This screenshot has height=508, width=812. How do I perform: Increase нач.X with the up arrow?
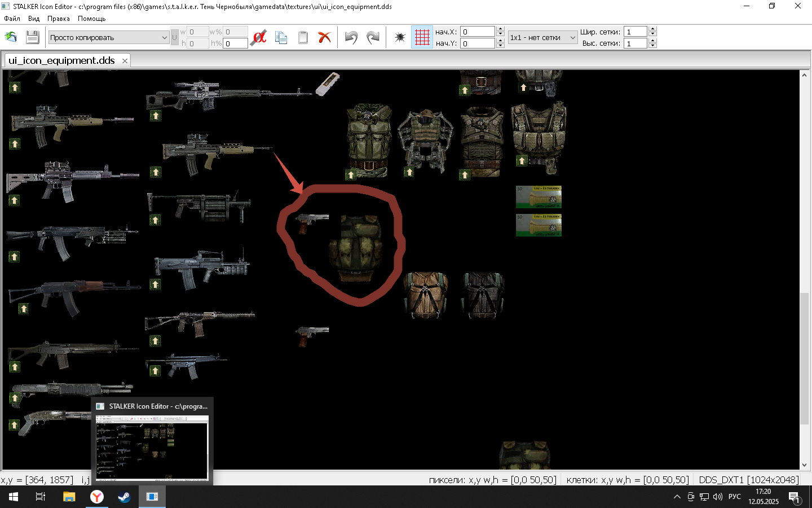click(x=500, y=29)
